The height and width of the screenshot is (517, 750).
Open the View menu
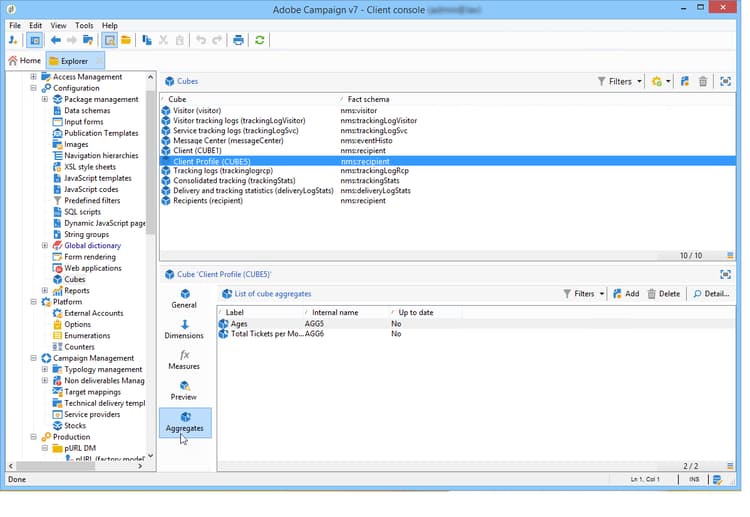coord(58,25)
